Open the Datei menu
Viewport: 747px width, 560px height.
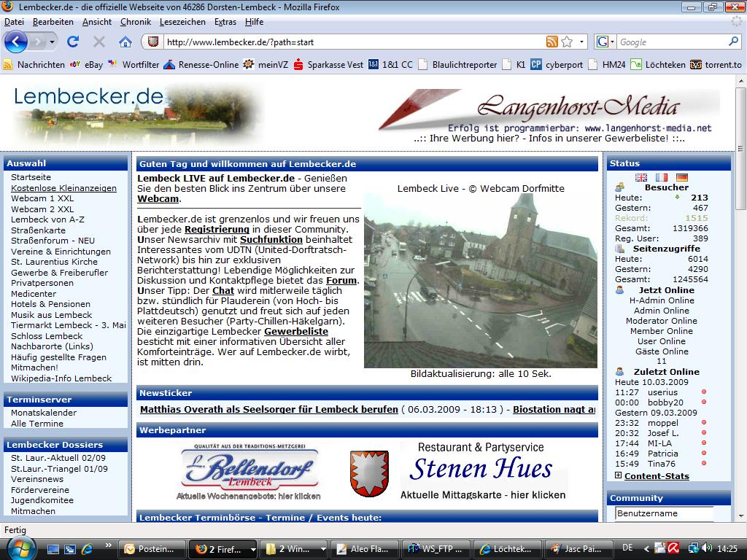coord(15,22)
